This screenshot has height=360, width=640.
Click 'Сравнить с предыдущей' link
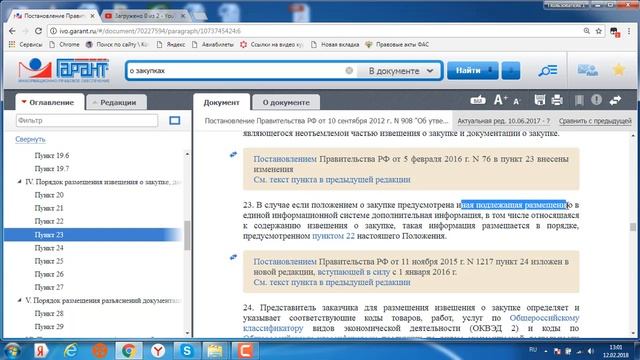[x=595, y=121]
